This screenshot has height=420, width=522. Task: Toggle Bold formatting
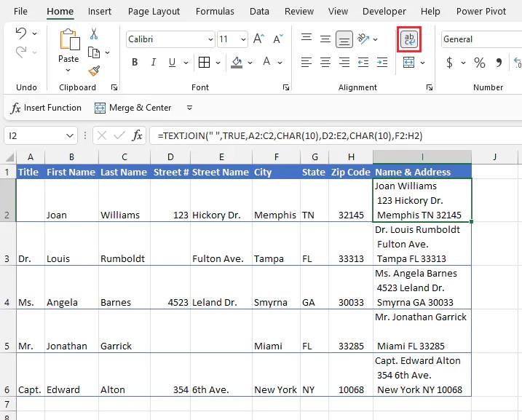(x=135, y=62)
